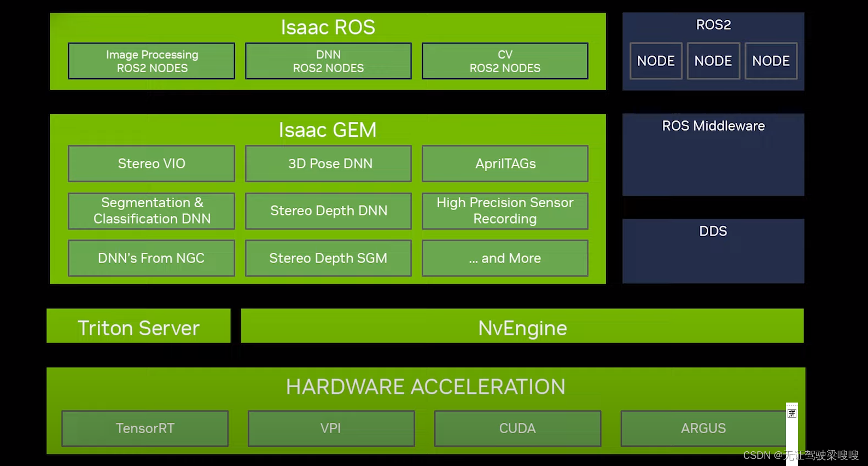Select the CUDA box
This screenshot has height=466, width=868.
pyautogui.click(x=517, y=428)
